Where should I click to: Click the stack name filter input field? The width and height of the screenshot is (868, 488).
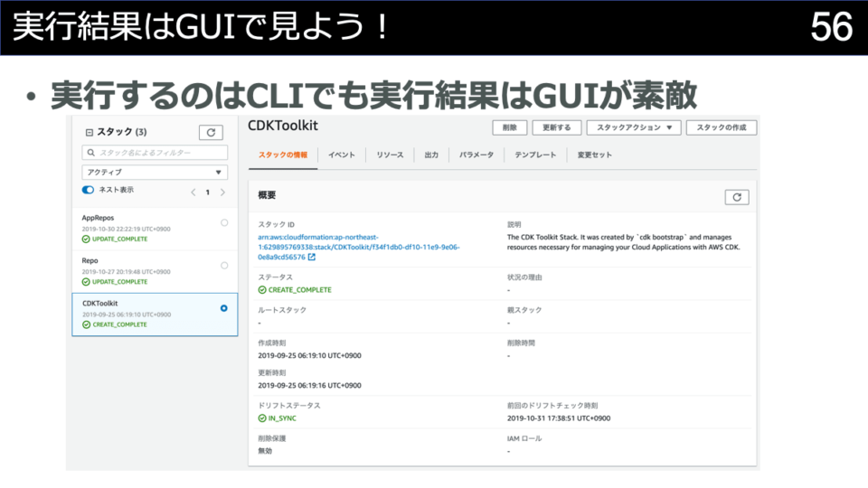tap(155, 152)
